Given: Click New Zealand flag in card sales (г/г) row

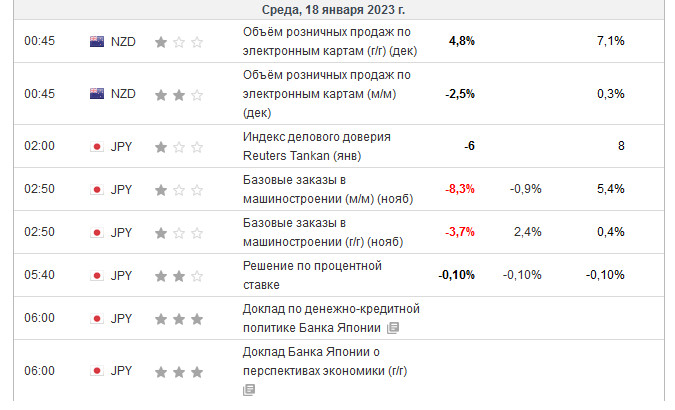Looking at the screenshot, I should pyautogui.click(x=97, y=41).
